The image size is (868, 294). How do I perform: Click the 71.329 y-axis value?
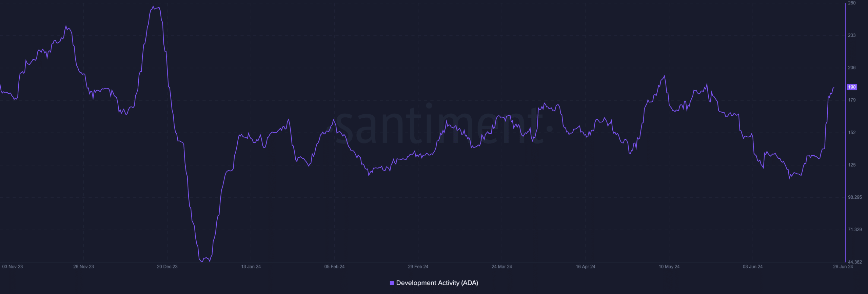coord(855,230)
